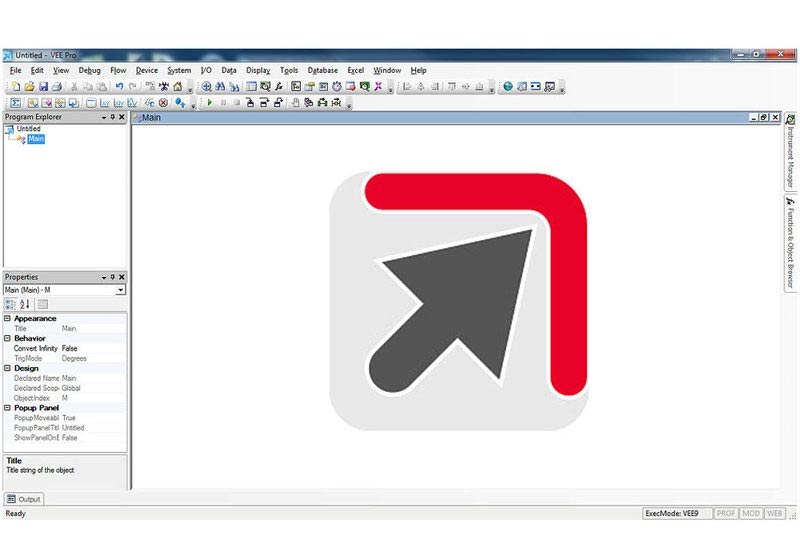Pin the Properties panel
The image size is (800, 560).
coord(113,277)
